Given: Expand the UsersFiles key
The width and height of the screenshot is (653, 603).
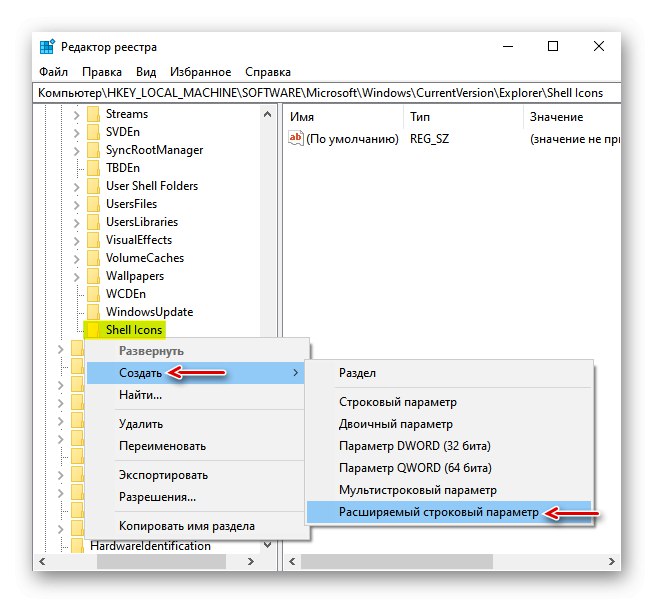Looking at the screenshot, I should tap(76, 204).
